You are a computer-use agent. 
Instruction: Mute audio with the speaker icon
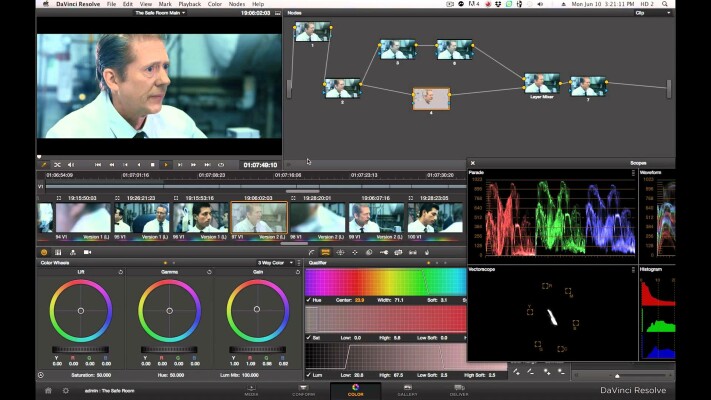pyautogui.click(x=71, y=165)
